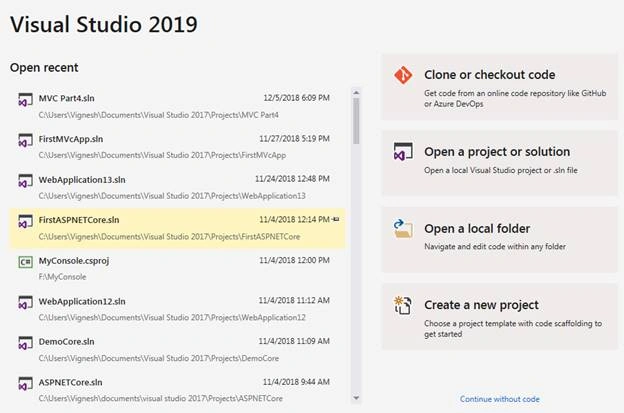624x413 pixels.
Task: Click the 11/24/2018 12:48 PM timestamp
Action: click(292, 179)
